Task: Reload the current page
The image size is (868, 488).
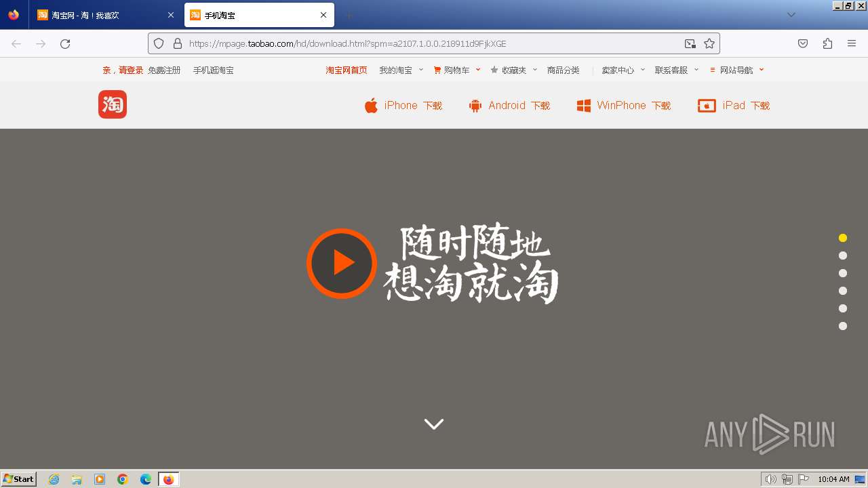Action: (x=65, y=43)
